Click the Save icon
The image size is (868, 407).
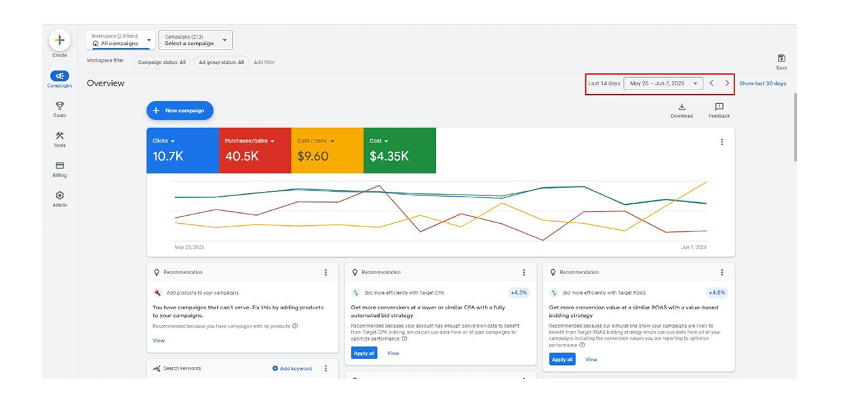pos(781,59)
